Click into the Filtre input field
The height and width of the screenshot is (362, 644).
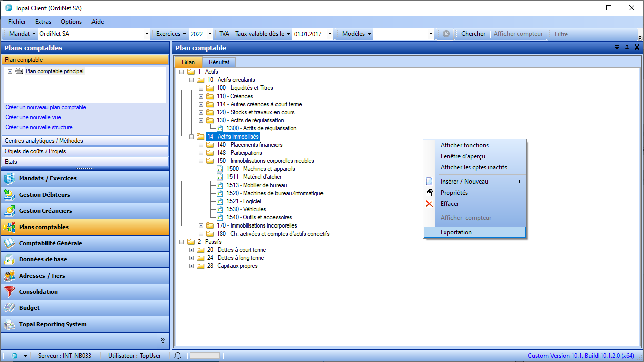click(594, 34)
